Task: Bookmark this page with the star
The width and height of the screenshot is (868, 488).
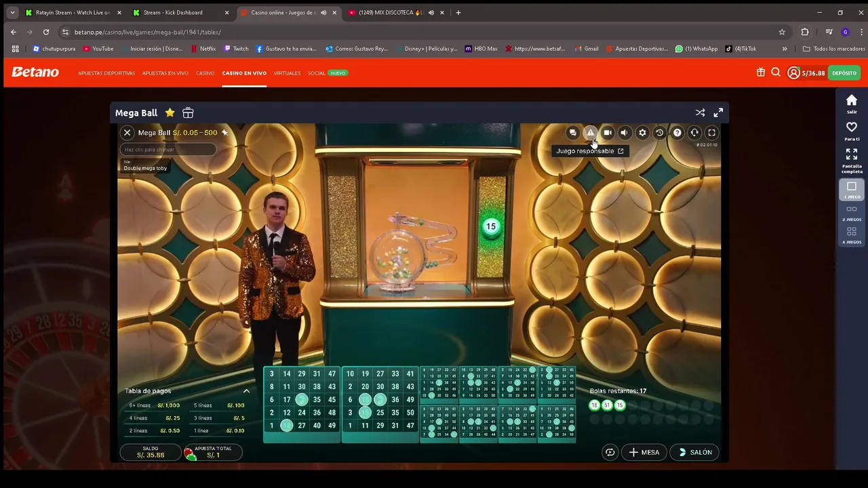Action: (x=782, y=32)
